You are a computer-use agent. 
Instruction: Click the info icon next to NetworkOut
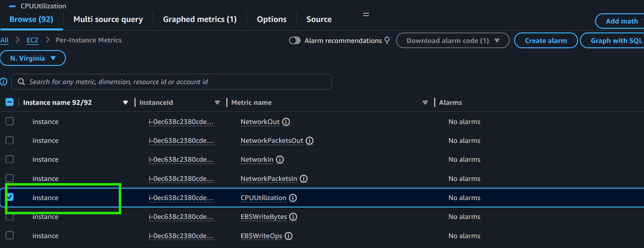(x=286, y=122)
